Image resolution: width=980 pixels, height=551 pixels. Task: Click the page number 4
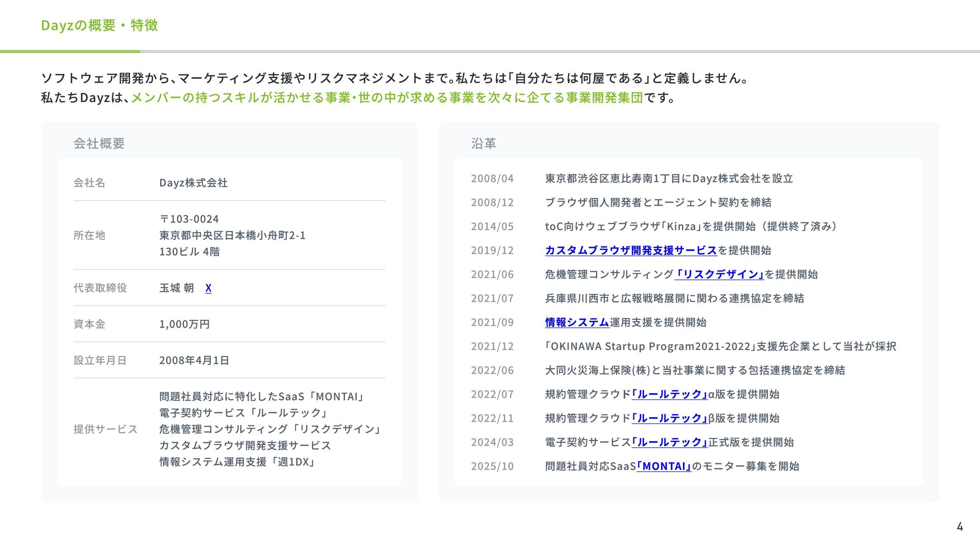click(960, 527)
